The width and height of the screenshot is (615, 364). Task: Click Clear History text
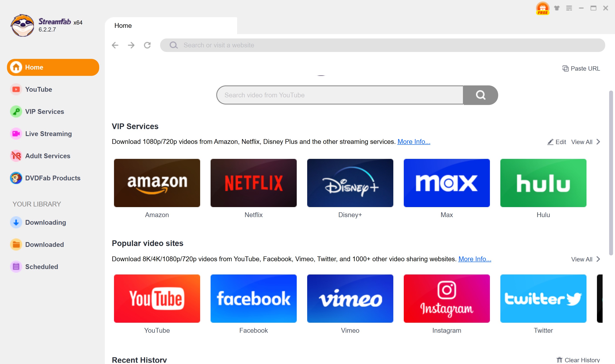582,360
